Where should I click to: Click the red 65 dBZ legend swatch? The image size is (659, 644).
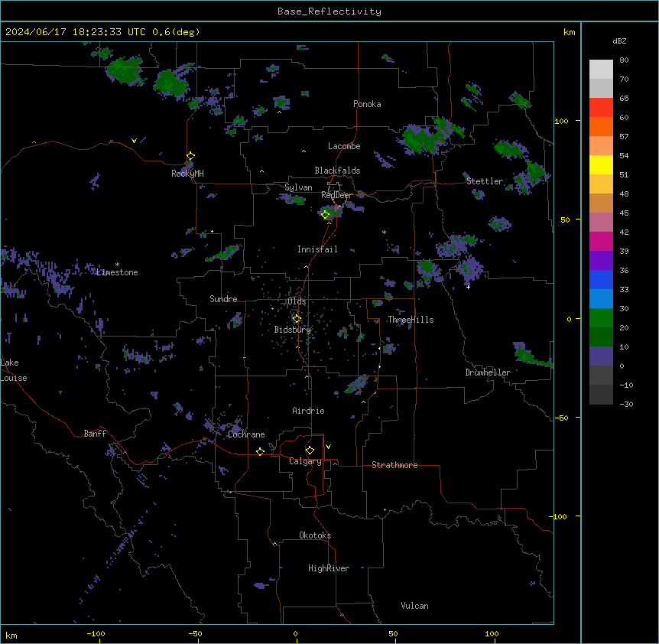click(x=601, y=107)
